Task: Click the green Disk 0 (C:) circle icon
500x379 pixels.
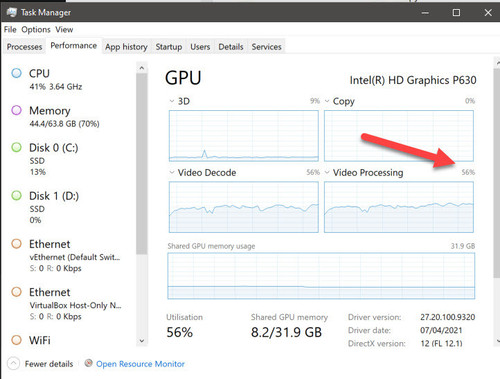Action: click(x=16, y=147)
